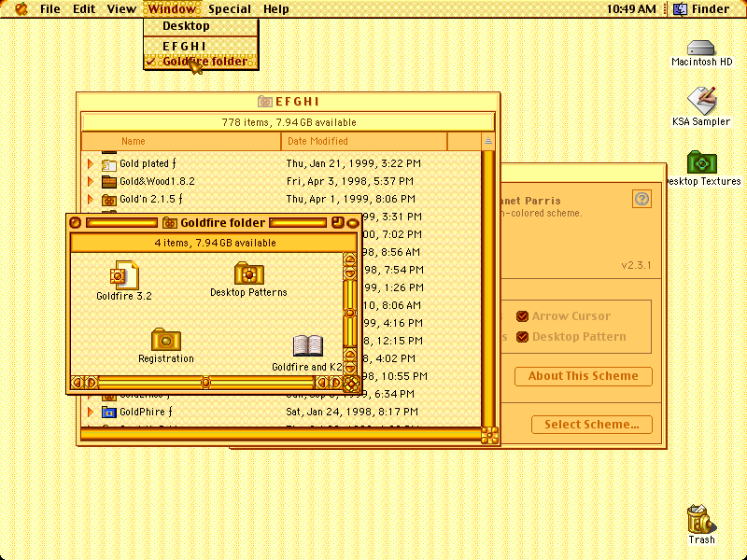Click the help question mark icon

tap(641, 199)
